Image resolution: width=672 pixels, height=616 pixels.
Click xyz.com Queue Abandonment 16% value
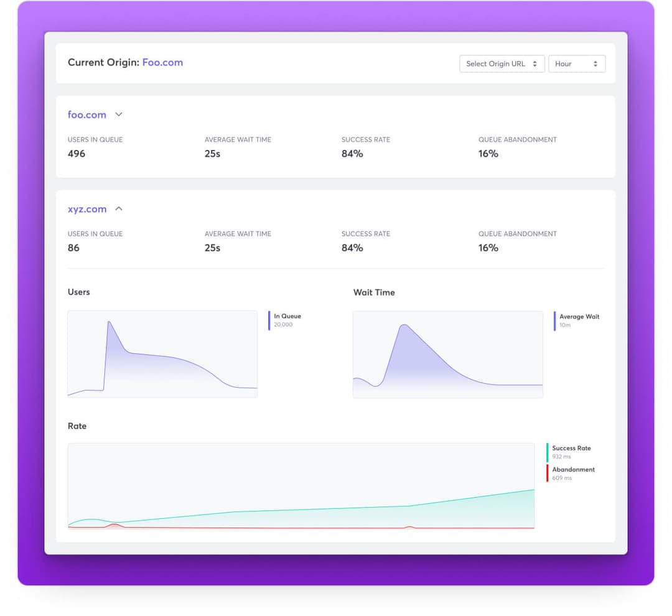(488, 248)
